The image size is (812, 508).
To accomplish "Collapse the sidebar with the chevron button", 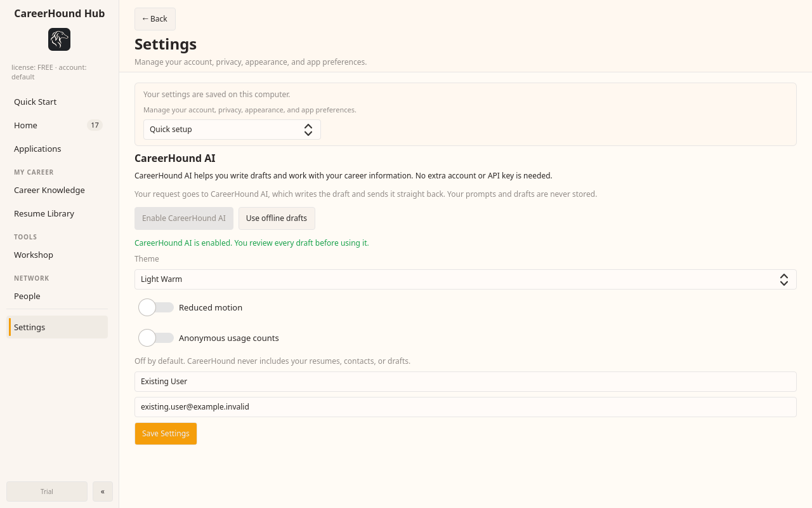I will (103, 491).
